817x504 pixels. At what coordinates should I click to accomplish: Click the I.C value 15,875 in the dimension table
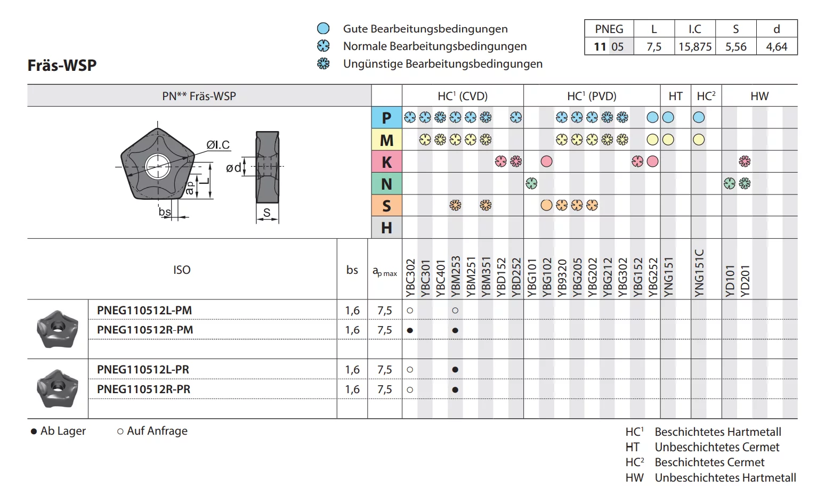click(695, 47)
